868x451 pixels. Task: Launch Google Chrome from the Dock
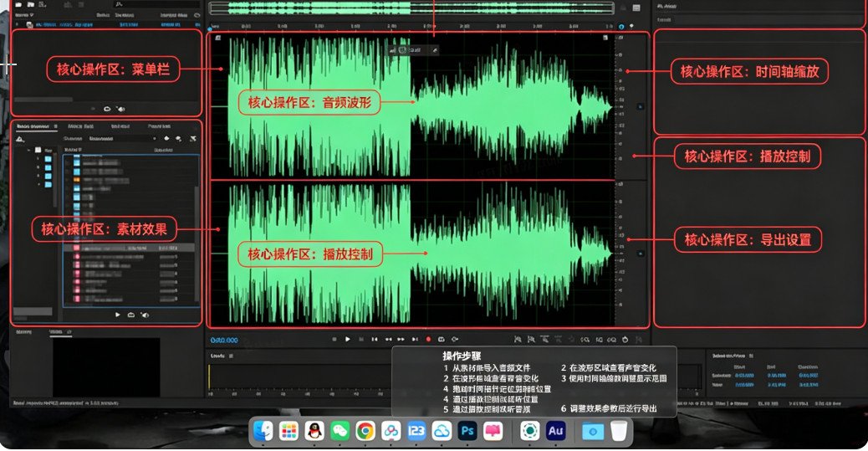365,430
